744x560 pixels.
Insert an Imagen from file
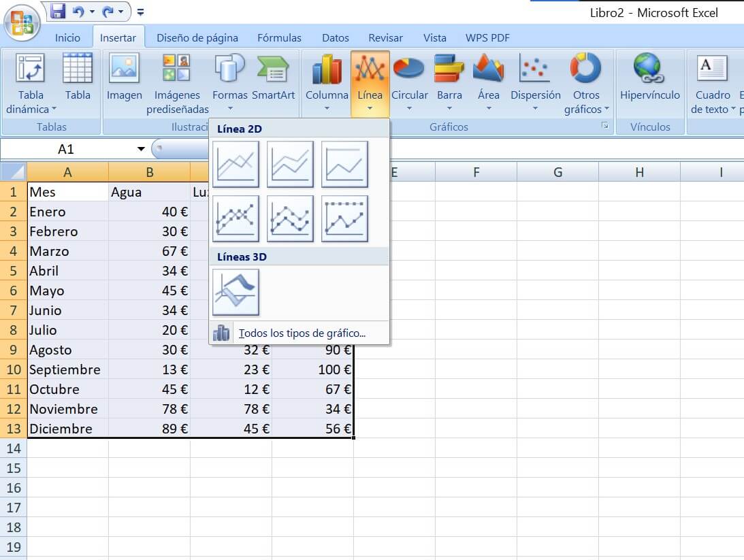tap(125, 77)
